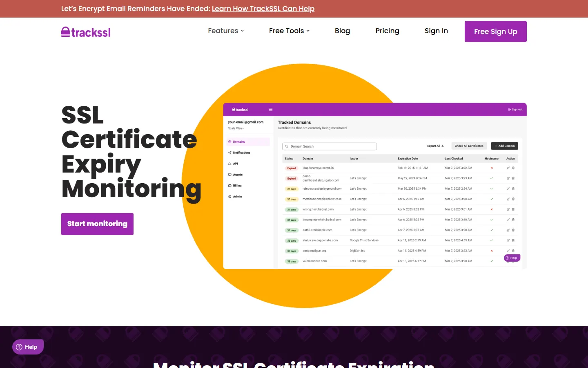Image resolution: width=588 pixels, height=368 pixels.
Task: Click the Issuer column header
Action: point(354,159)
